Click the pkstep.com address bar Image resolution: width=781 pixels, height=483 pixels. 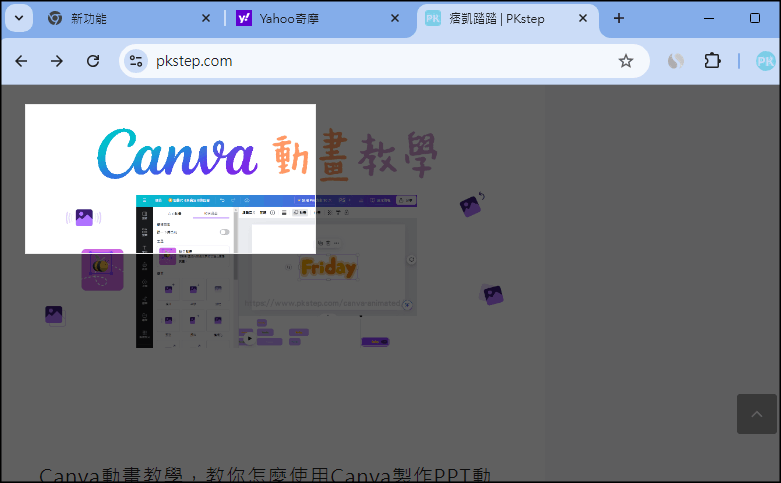pyautogui.click(x=384, y=61)
